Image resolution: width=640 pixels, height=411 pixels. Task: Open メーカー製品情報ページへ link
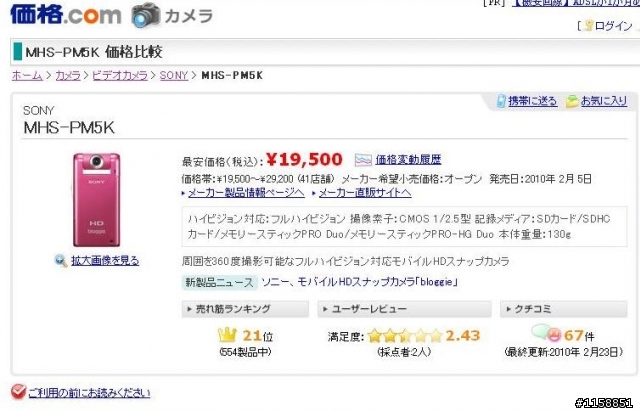[246, 193]
